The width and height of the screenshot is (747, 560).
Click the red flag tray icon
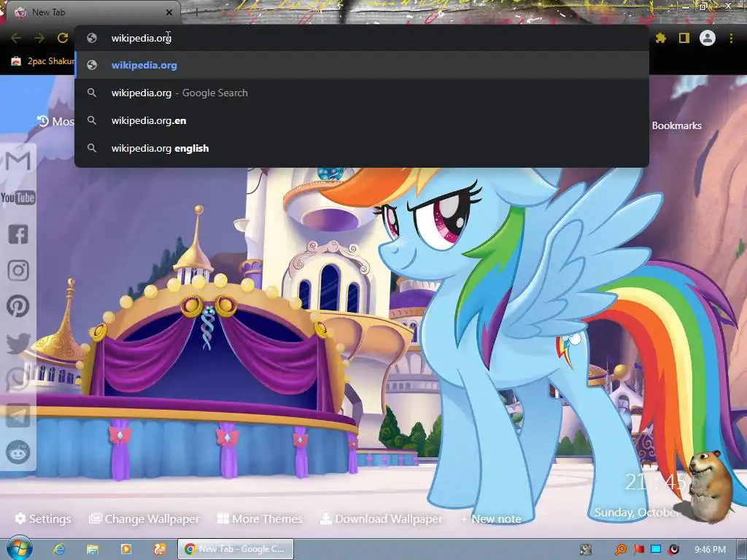click(x=638, y=550)
